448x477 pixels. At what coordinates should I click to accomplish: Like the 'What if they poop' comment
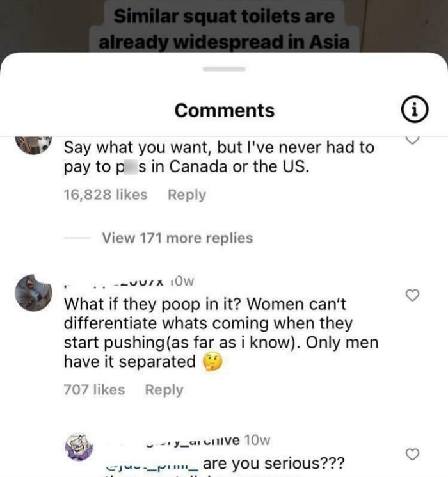412,295
